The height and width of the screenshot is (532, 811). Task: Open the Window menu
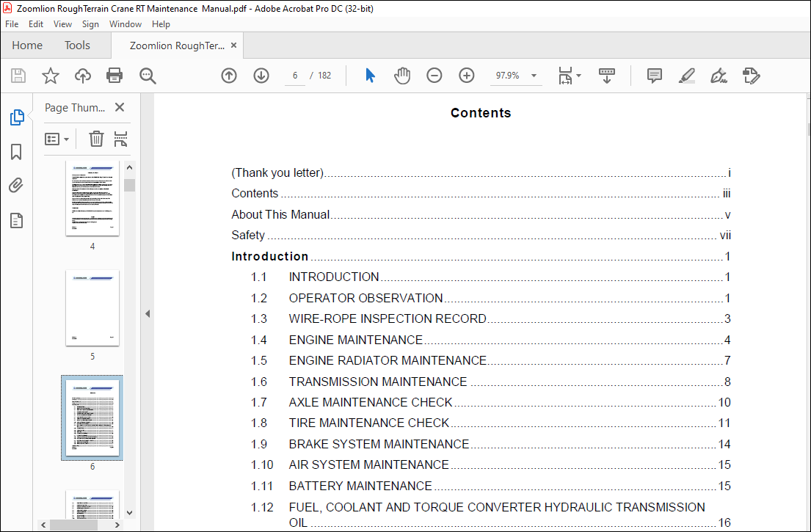point(126,23)
